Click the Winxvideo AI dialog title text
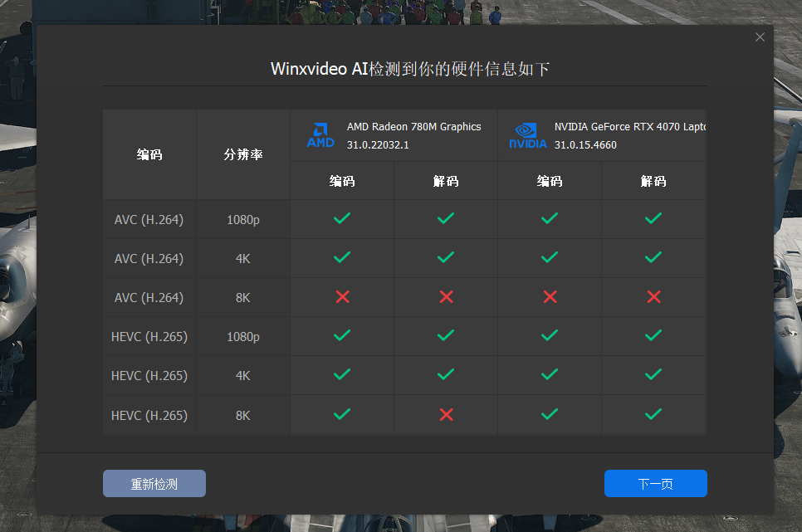 (x=410, y=69)
